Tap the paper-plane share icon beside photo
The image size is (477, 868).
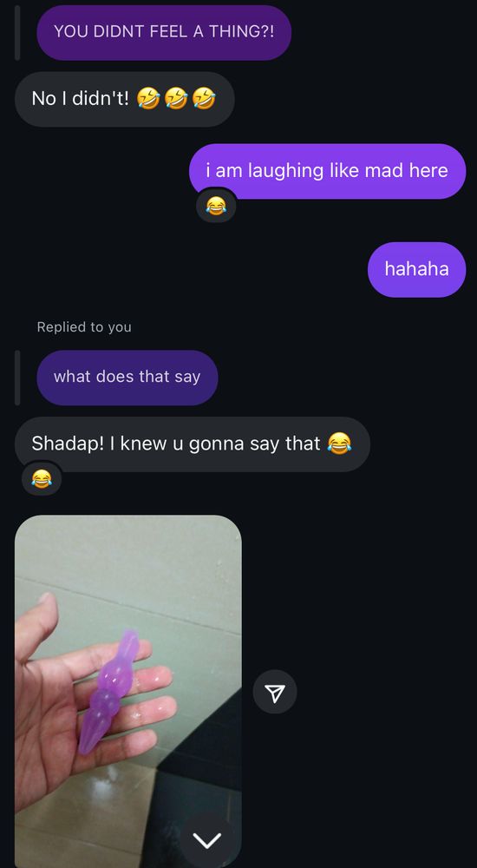point(275,692)
